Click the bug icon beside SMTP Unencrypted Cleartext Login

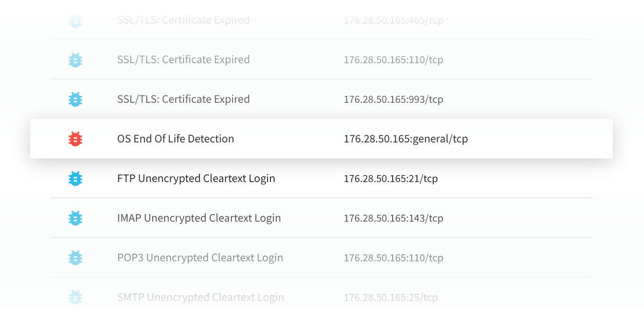pyautogui.click(x=75, y=297)
